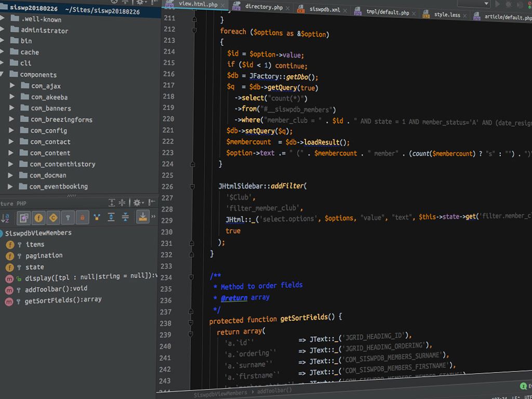The width and height of the screenshot is (532, 399).
Task: Open Structure panel gear settings
Action: [137, 203]
